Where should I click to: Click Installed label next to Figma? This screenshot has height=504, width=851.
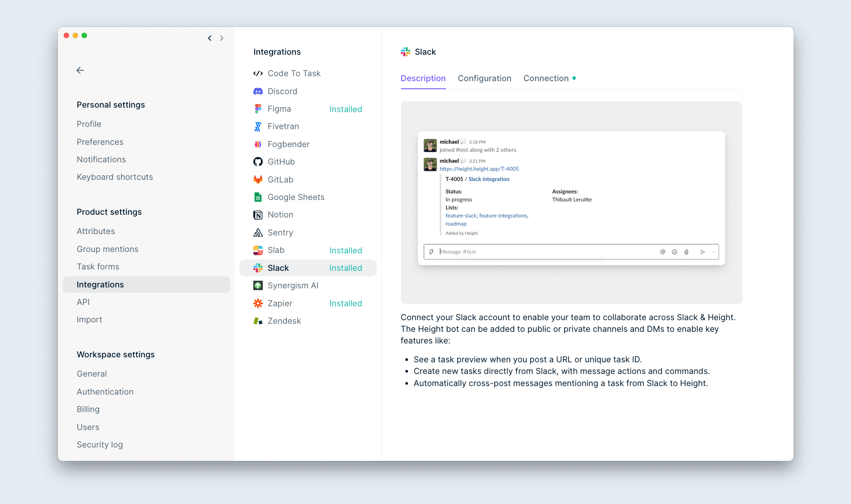tap(346, 109)
